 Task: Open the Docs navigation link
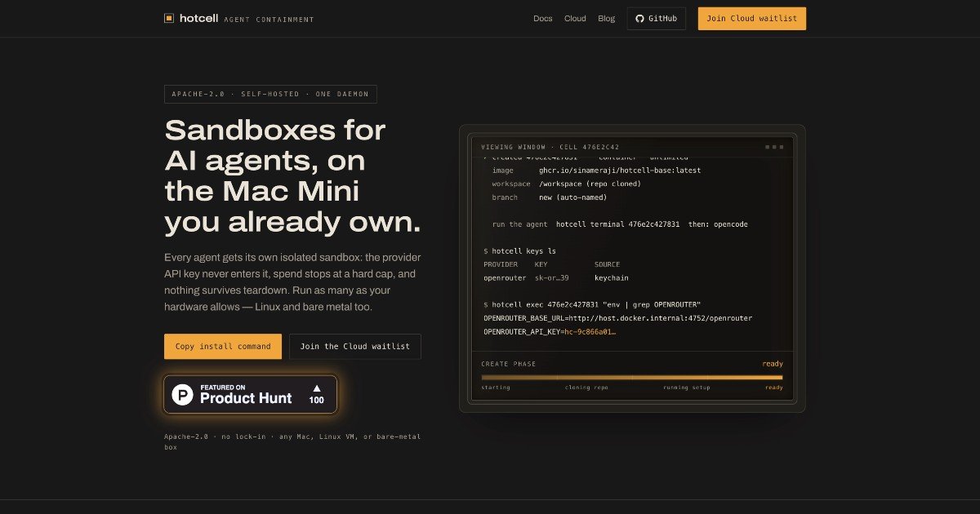(x=543, y=19)
